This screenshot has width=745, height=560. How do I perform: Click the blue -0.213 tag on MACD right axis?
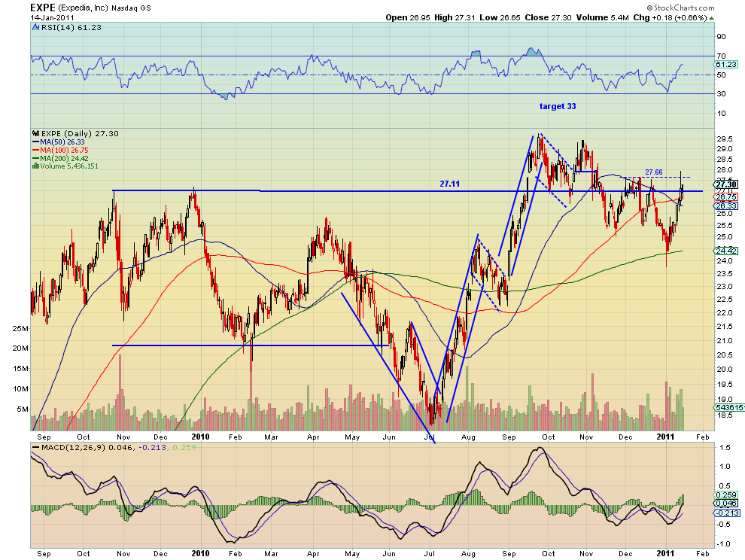[728, 513]
